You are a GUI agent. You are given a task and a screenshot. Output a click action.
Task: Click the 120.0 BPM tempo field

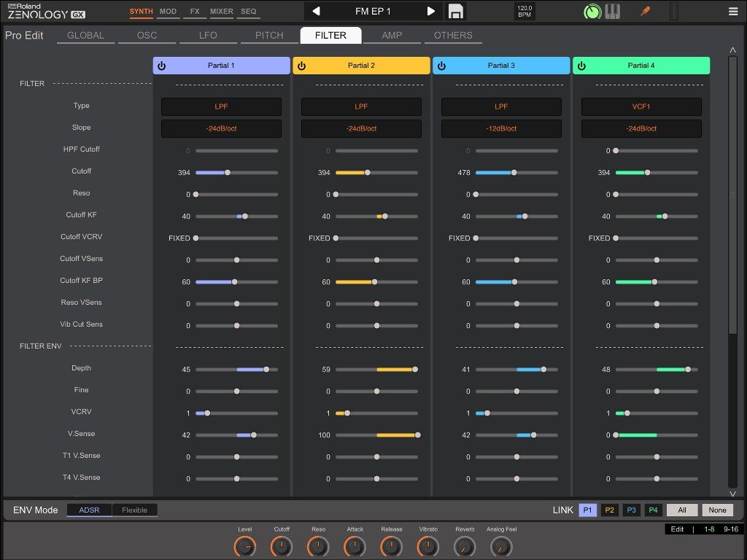coord(525,12)
